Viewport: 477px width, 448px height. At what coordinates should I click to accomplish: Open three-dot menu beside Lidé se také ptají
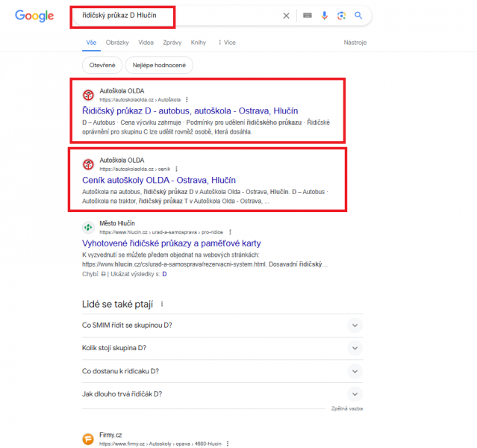[162, 304]
